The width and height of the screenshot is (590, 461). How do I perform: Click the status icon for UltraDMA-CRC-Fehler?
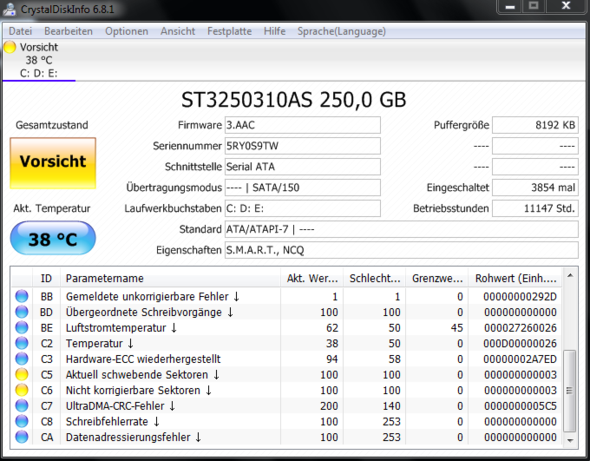click(22, 406)
